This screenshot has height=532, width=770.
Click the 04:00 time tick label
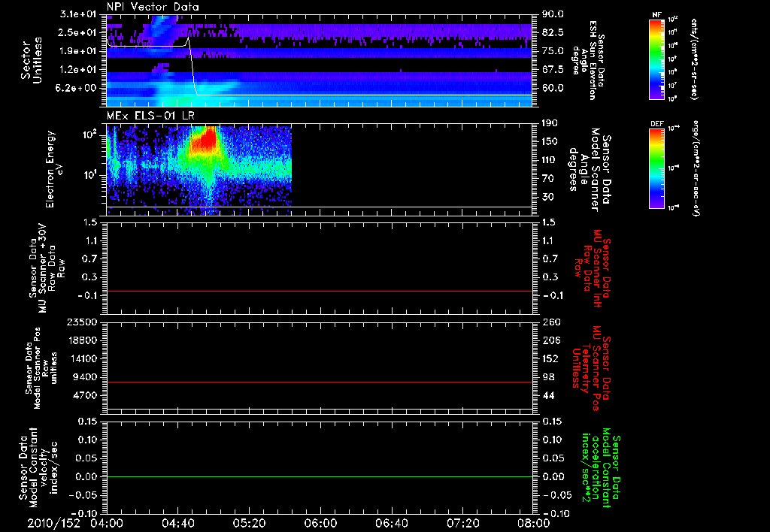107,523
